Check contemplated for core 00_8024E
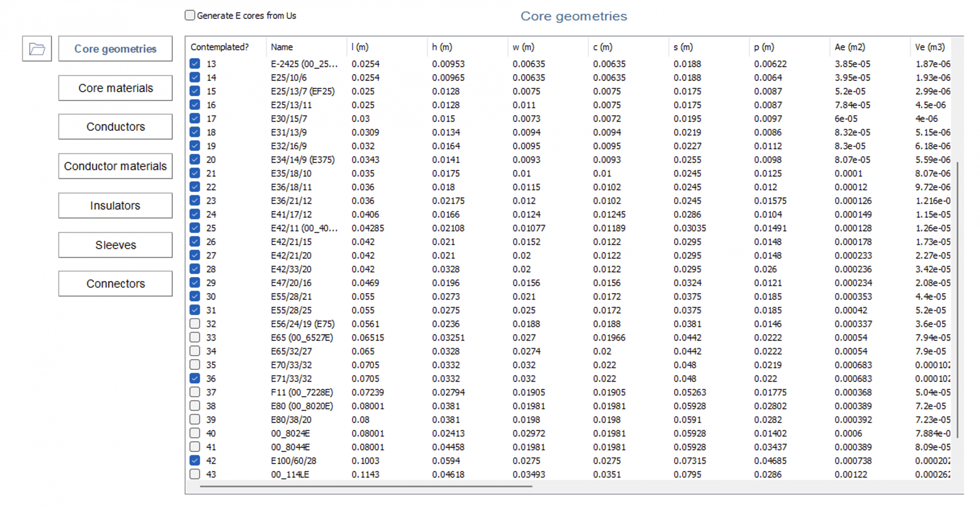This screenshot has height=507, width=980. (194, 433)
